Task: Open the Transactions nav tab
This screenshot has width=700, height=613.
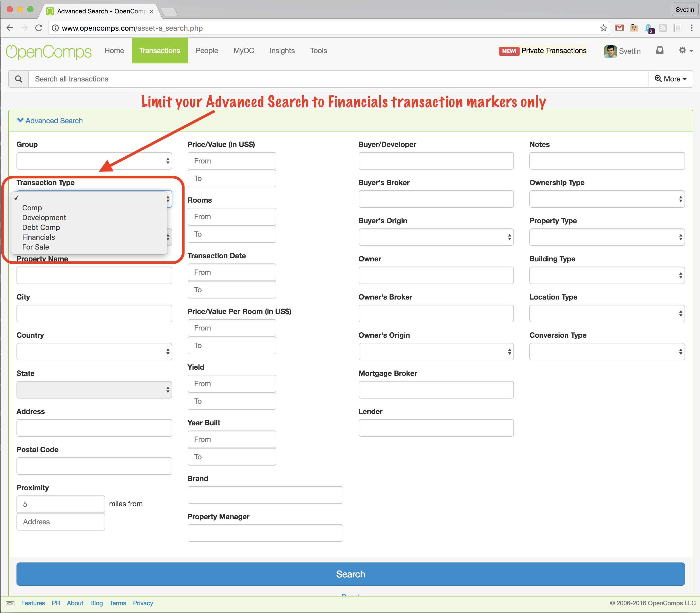Action: 160,51
